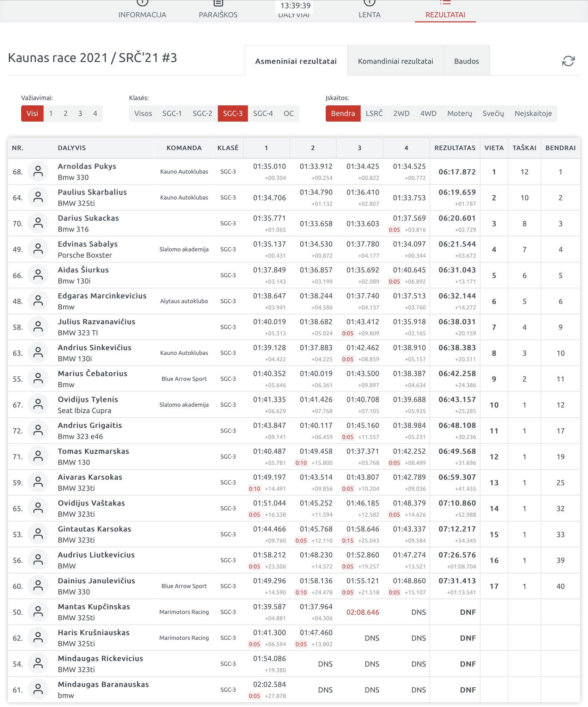Click the refresh results icon
The height and width of the screenshot is (707, 588).
pyautogui.click(x=568, y=61)
